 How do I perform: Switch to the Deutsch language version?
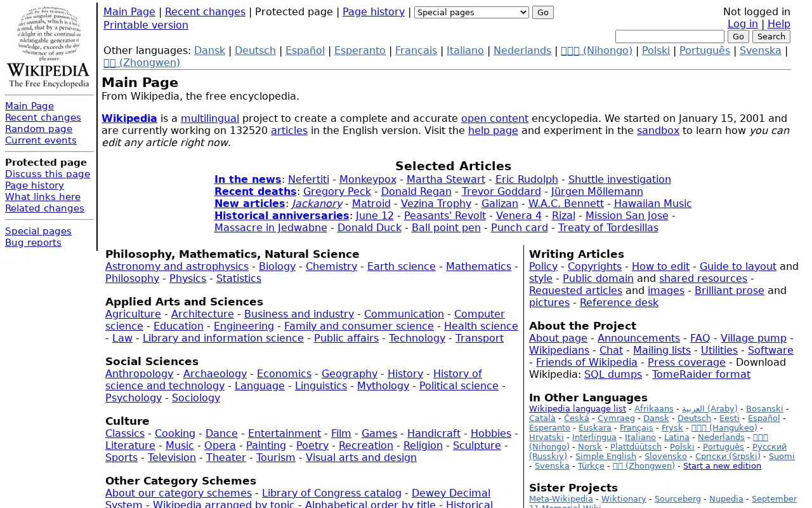255,50
